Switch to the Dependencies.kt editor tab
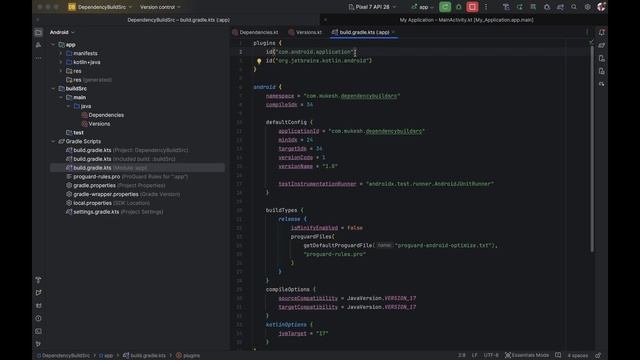 (256, 32)
